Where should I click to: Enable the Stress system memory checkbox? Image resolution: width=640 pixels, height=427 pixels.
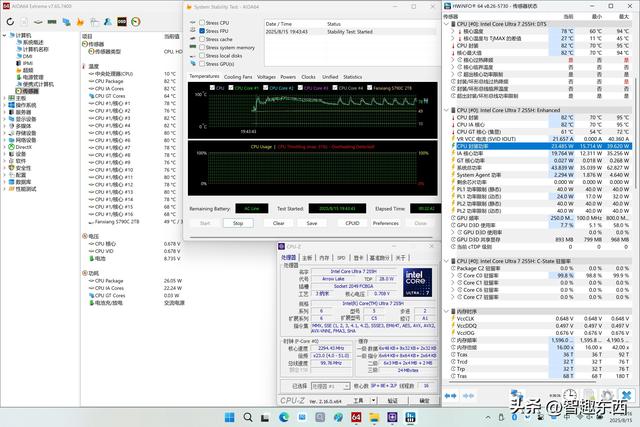point(202,47)
